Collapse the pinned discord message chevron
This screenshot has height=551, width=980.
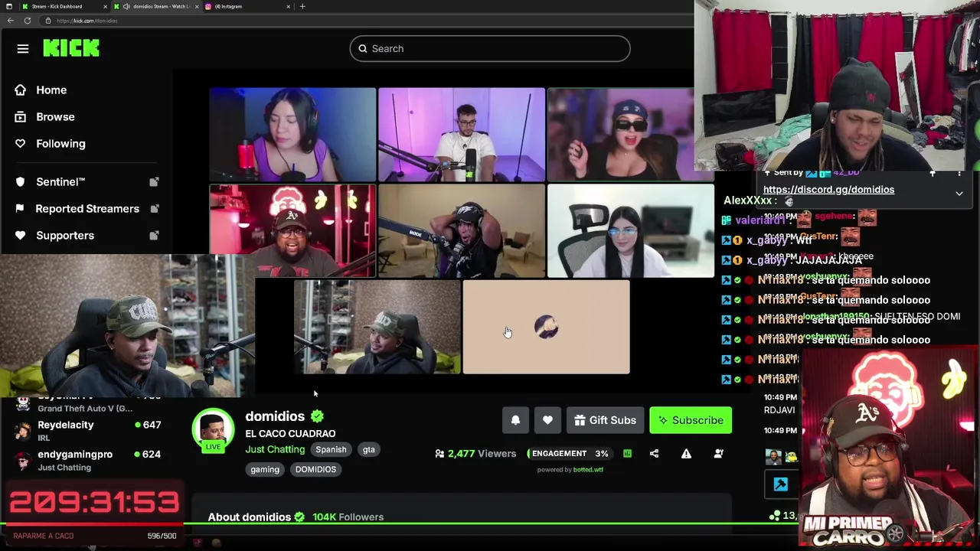959,194
